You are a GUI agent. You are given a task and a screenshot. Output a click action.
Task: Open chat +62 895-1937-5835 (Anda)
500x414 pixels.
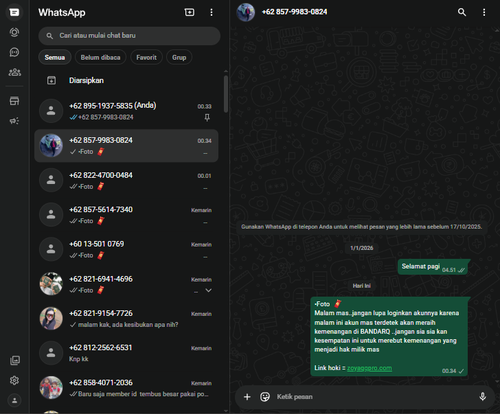[x=127, y=111]
